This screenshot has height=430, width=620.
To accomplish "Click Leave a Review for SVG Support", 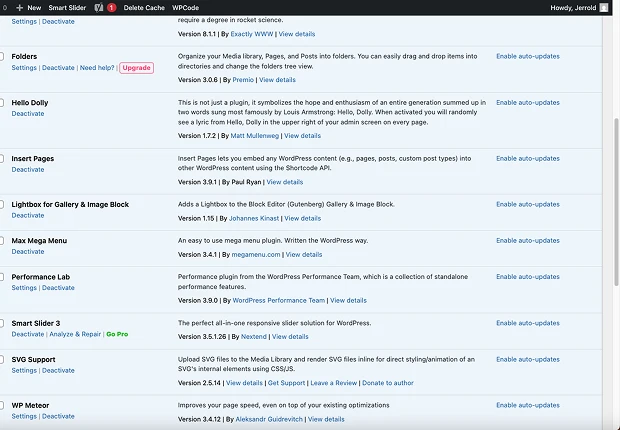I will point(334,383).
